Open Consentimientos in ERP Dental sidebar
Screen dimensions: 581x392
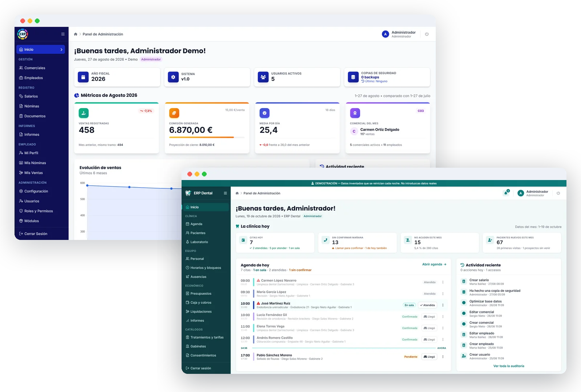click(x=206, y=355)
